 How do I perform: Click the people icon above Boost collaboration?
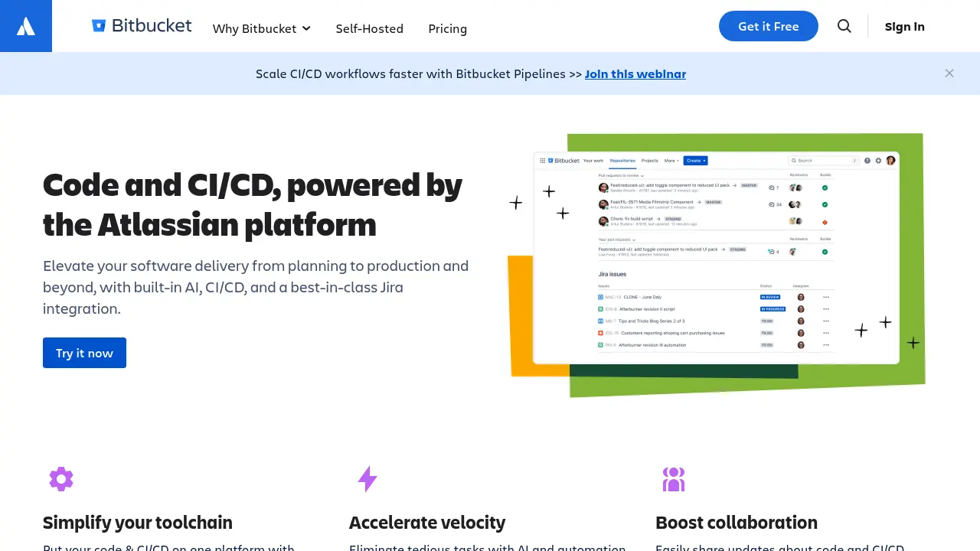tap(674, 479)
